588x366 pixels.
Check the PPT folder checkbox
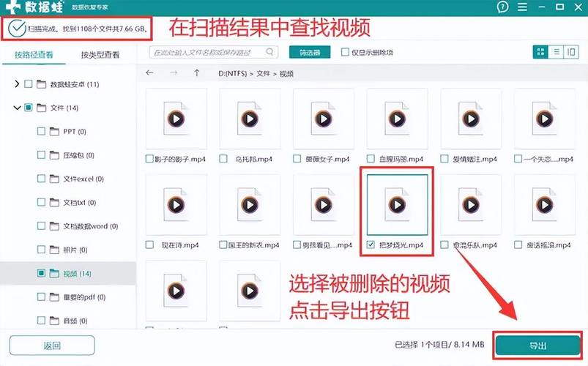(41, 131)
